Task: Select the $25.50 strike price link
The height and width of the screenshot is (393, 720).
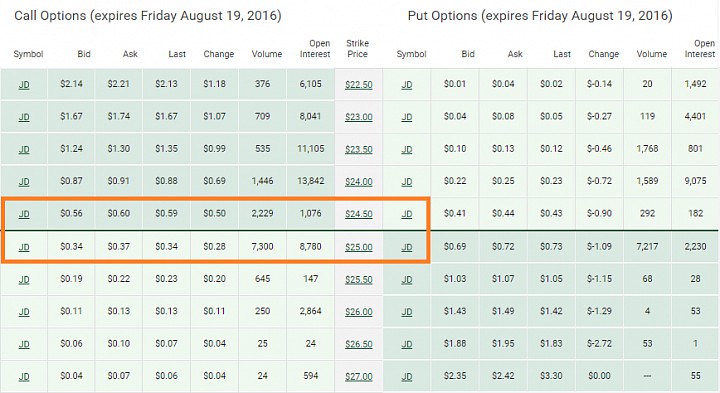Action: point(359,280)
